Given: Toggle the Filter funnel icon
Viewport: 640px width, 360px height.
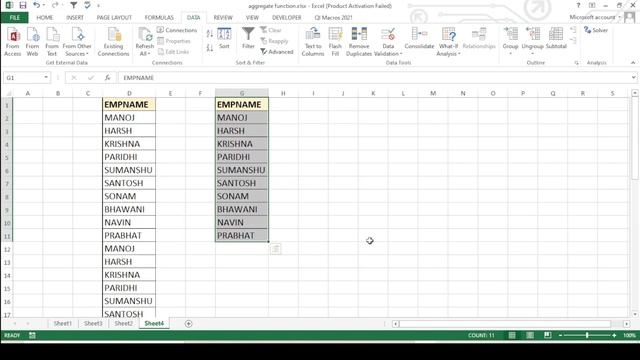Looking at the screenshot, I should point(248,38).
